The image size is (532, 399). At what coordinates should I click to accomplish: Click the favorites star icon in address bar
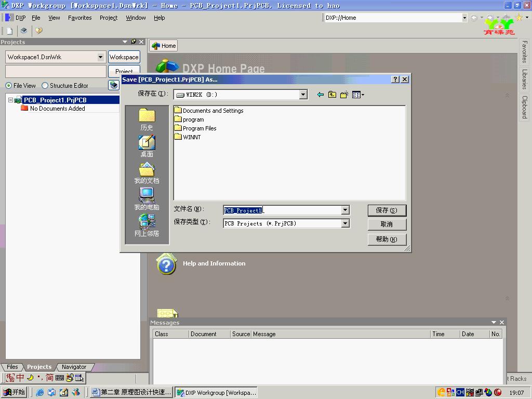click(519, 18)
